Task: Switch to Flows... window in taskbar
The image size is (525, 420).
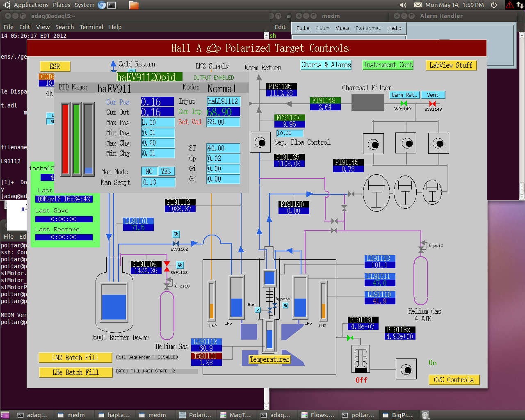Action: click(318, 415)
